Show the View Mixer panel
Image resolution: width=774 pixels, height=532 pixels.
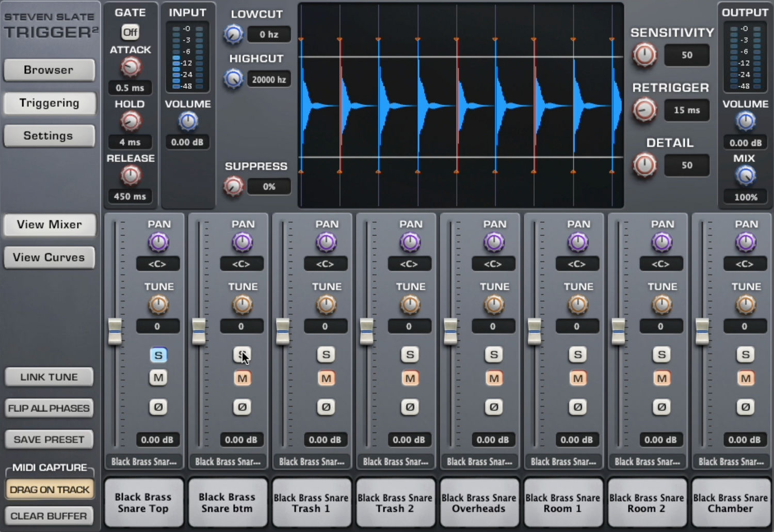click(x=49, y=224)
